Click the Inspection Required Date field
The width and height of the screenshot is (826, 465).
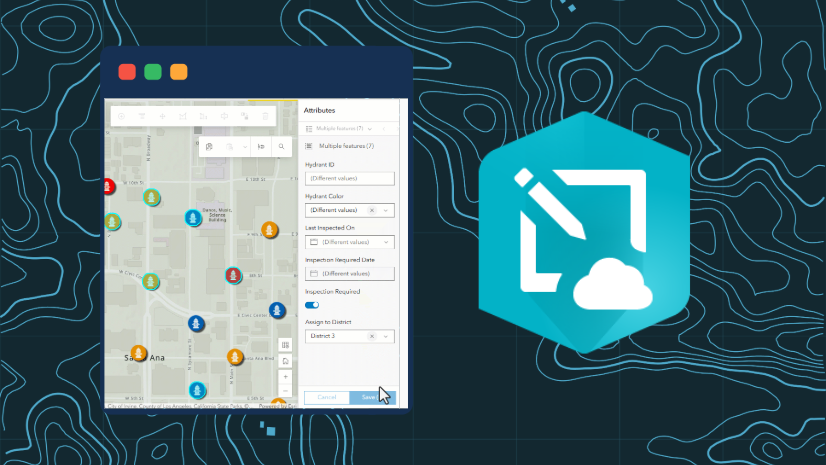coord(349,274)
